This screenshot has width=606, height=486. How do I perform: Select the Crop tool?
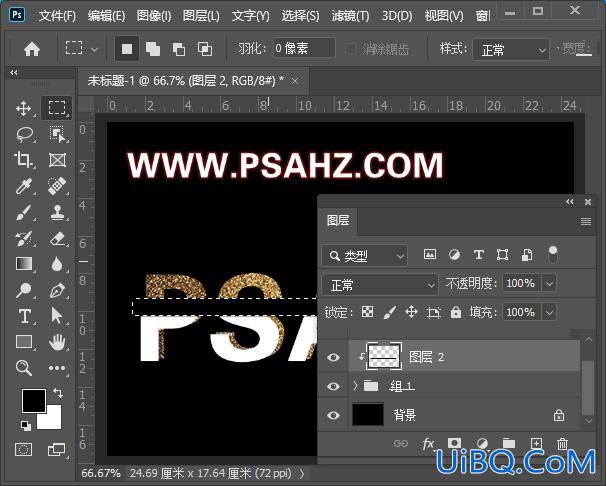point(23,160)
